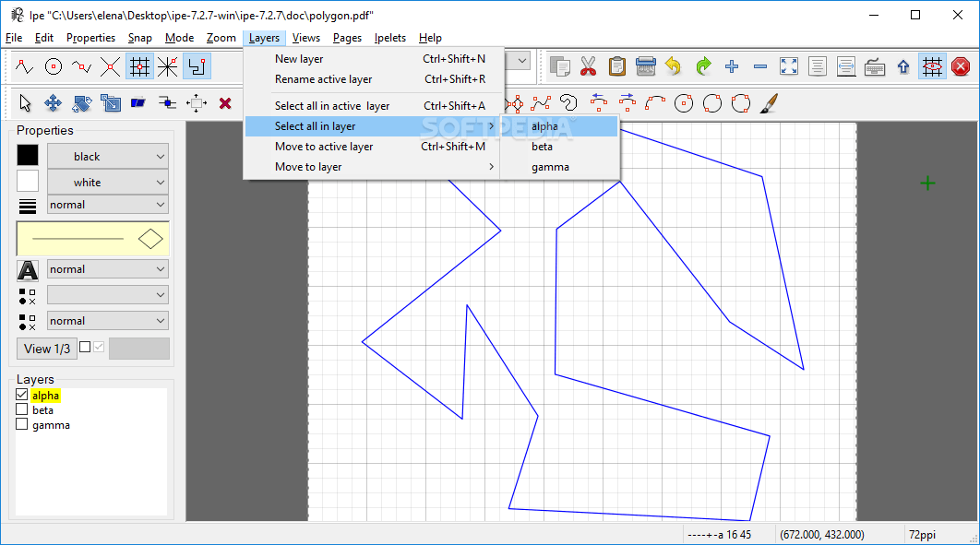Choose the paintbrush tool

pyautogui.click(x=769, y=103)
